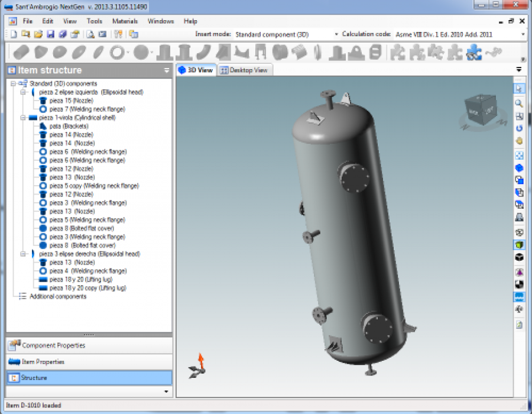Click the Fit all view icon

[519, 156]
